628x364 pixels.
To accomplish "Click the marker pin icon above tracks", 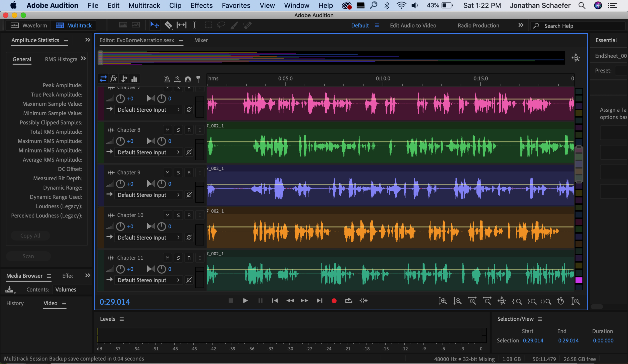I will (x=198, y=79).
